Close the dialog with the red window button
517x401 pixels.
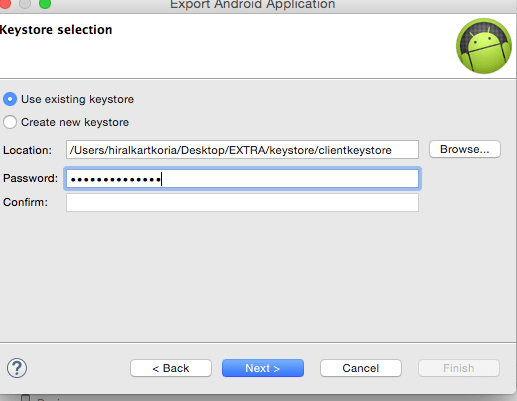tap(5, 3)
